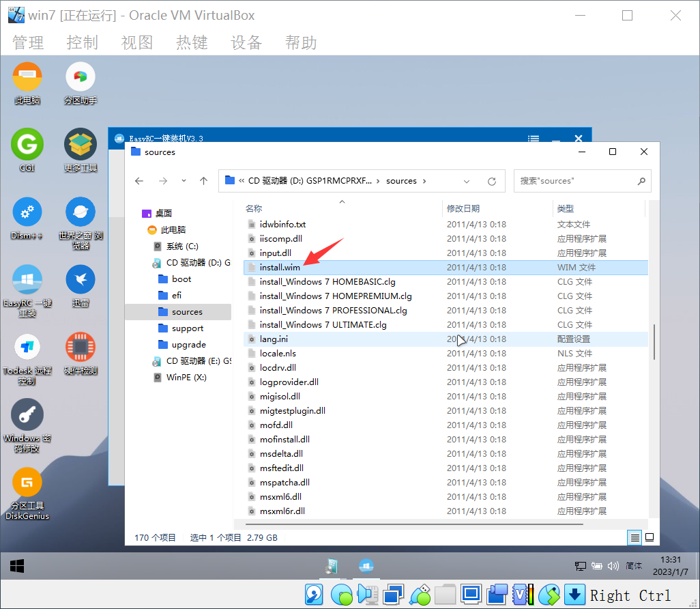Open VirtualBox 管理 menu
The height and width of the screenshot is (609, 700).
click(28, 42)
